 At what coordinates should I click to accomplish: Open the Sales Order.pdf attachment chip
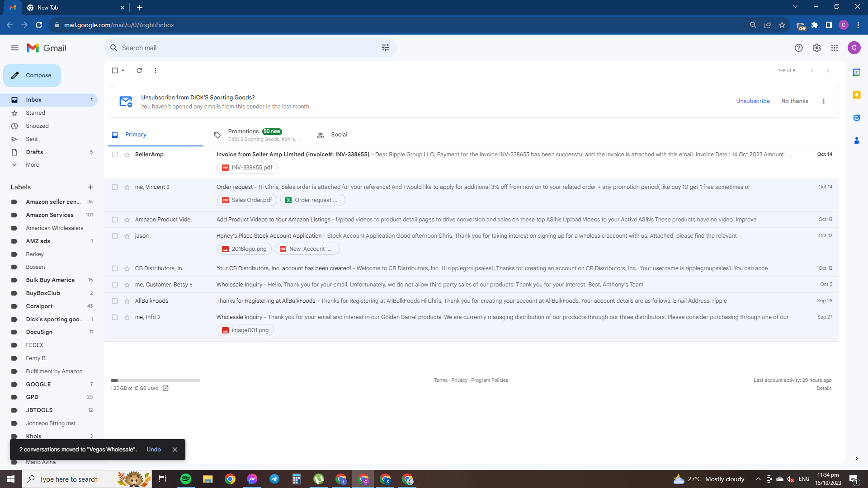(x=247, y=200)
